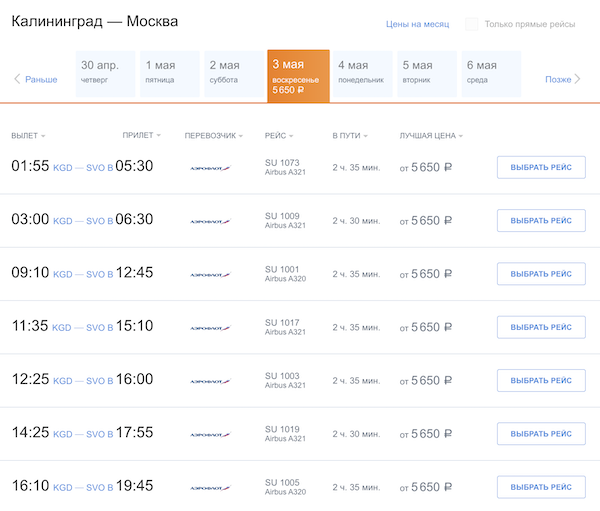Click the left arrow next to Раньше
This screenshot has width=600, height=511.
click(x=17, y=79)
